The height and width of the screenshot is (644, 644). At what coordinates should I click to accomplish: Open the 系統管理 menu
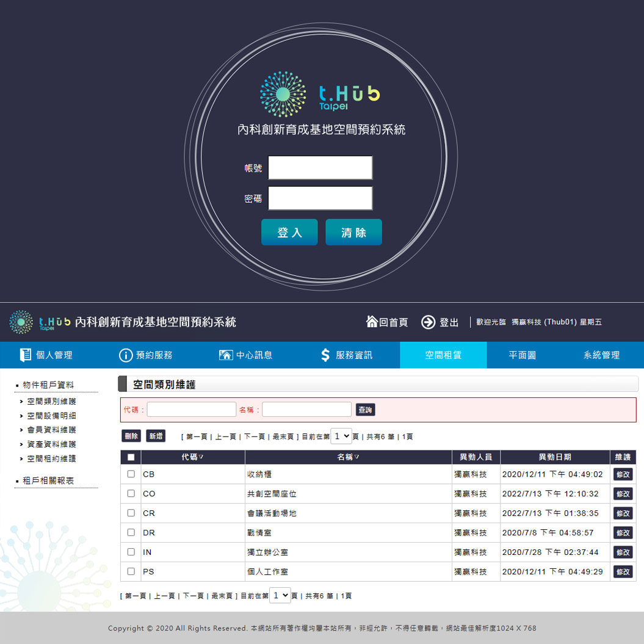point(601,355)
